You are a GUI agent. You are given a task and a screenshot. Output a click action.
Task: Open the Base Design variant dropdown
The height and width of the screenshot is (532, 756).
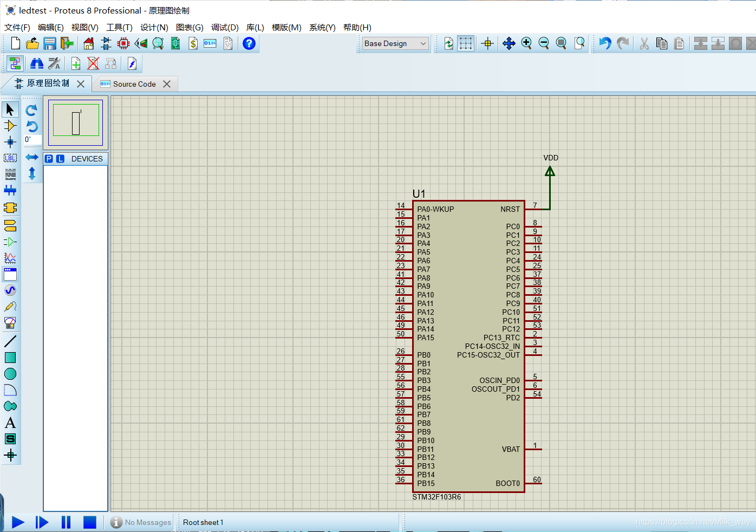pos(395,43)
